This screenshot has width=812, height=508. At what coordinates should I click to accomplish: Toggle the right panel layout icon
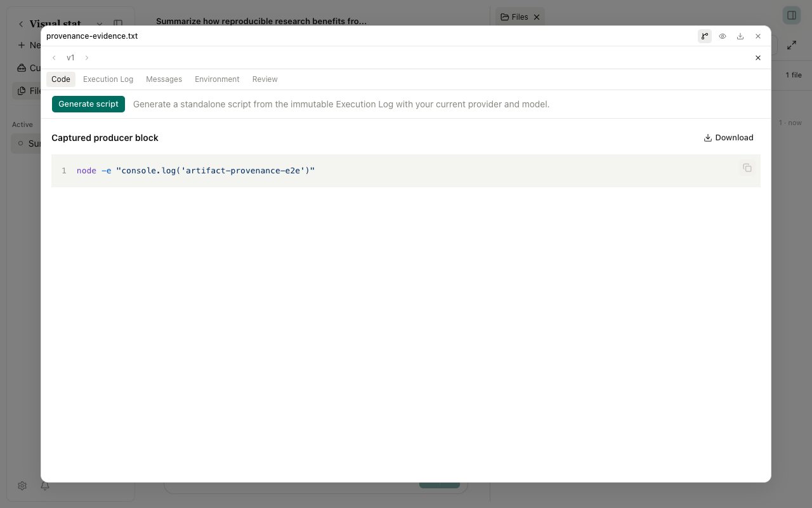click(x=792, y=15)
